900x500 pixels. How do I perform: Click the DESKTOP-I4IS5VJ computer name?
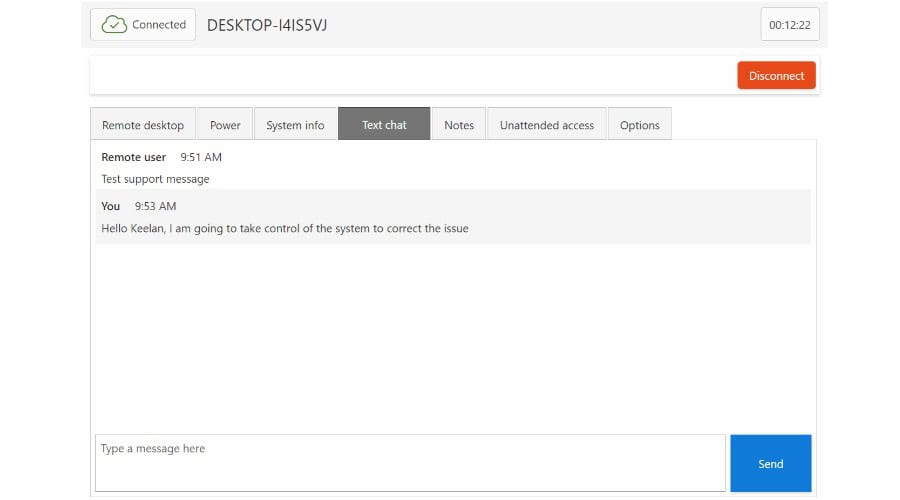[x=267, y=25]
